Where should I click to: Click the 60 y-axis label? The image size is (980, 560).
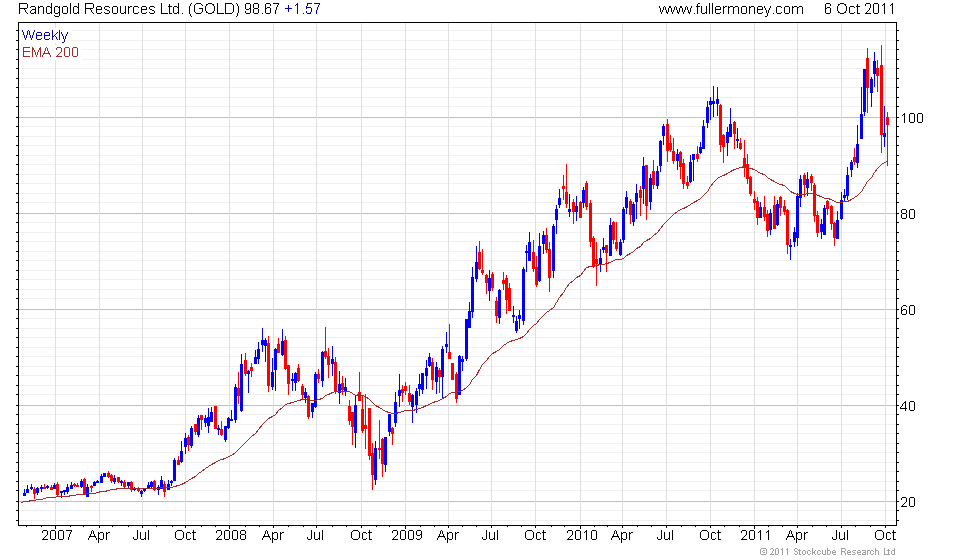coord(908,310)
